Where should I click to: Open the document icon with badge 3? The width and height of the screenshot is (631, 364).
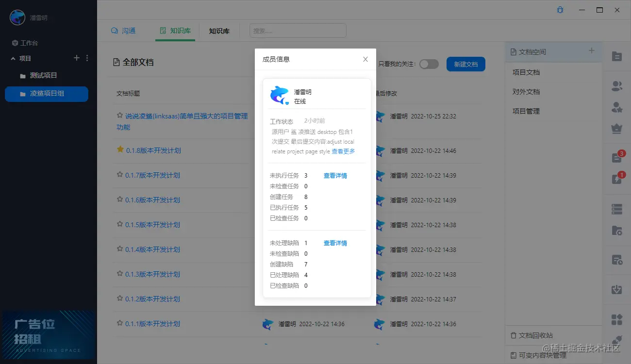[x=617, y=157]
